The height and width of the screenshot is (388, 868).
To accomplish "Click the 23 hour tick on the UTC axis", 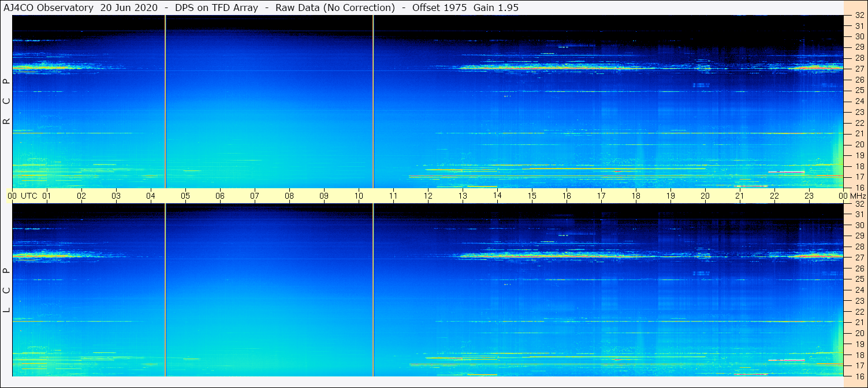I will coord(809,196).
